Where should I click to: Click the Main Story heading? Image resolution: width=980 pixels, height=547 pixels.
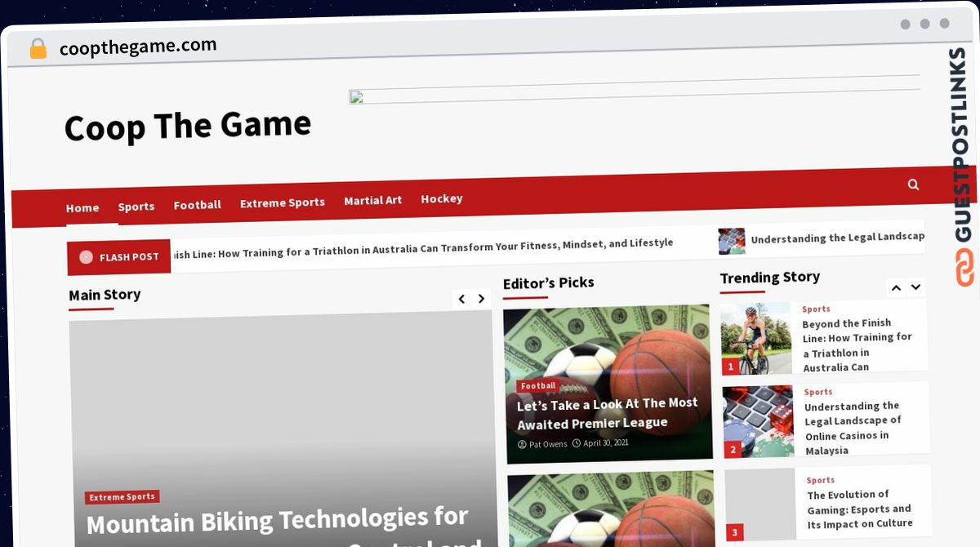click(105, 296)
